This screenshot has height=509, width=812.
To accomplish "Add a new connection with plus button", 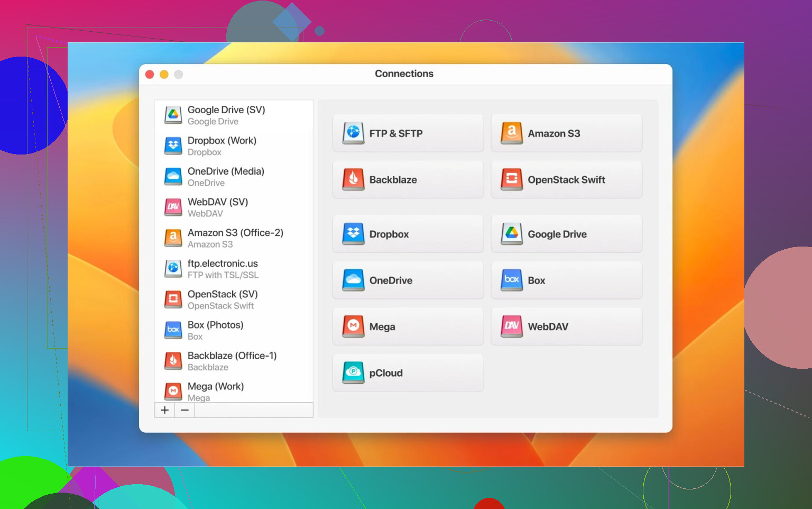I will tap(164, 410).
